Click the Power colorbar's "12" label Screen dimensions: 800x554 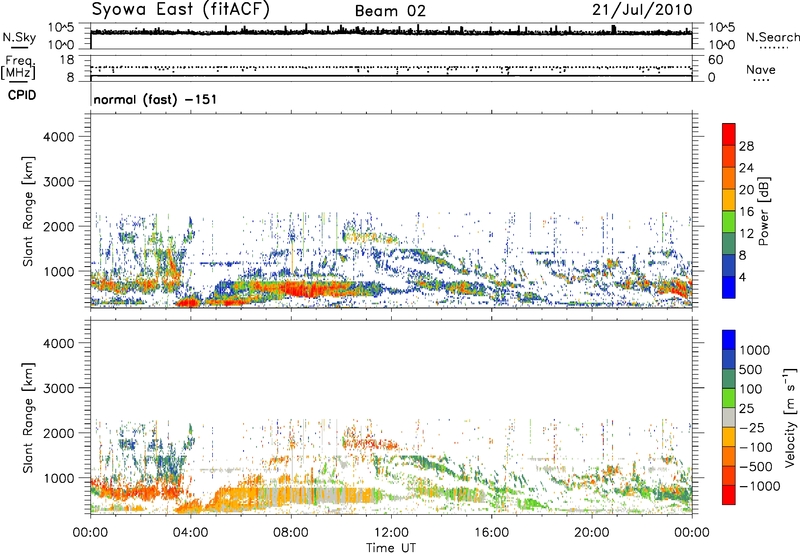click(746, 234)
